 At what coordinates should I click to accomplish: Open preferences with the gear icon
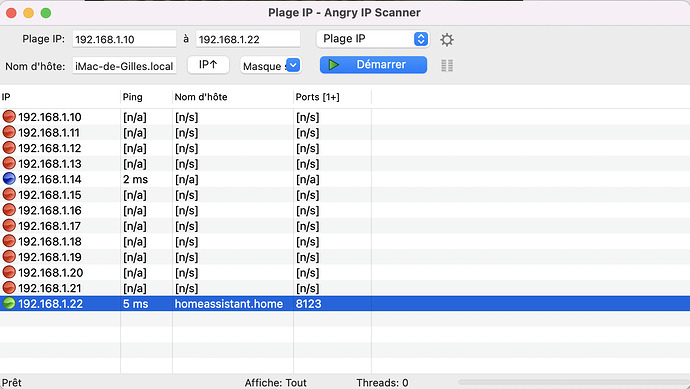click(x=447, y=40)
